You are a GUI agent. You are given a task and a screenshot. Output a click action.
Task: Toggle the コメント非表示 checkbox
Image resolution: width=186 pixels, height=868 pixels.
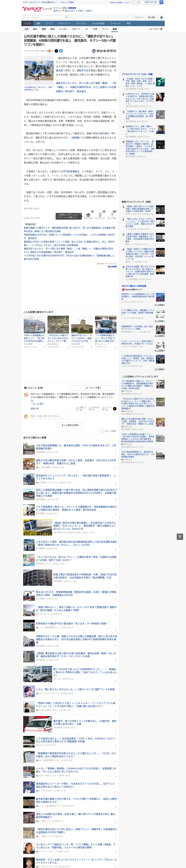(x=102, y=431)
